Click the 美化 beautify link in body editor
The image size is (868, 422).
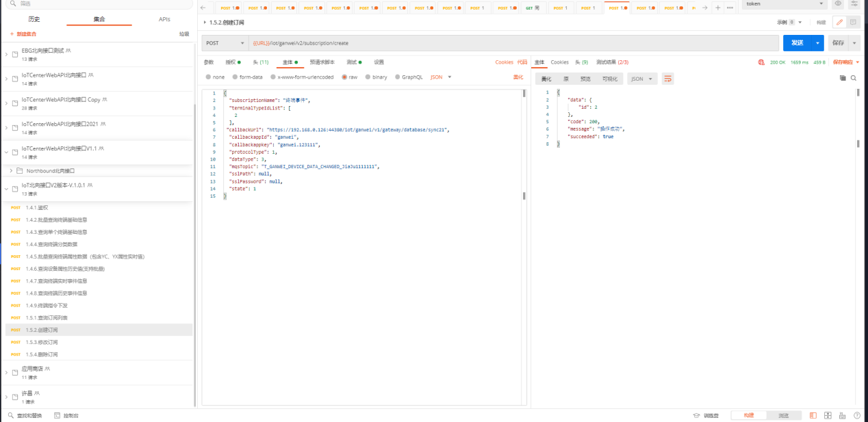[518, 77]
